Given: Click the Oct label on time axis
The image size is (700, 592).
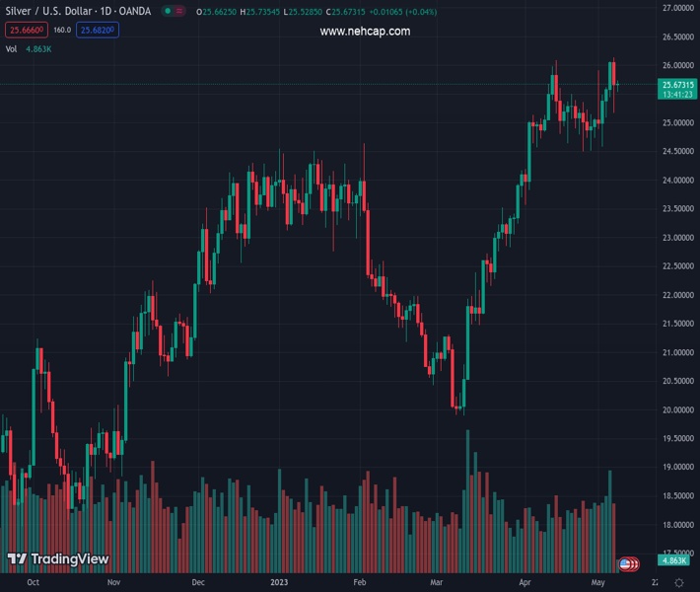Looking at the screenshot, I should (x=35, y=583).
